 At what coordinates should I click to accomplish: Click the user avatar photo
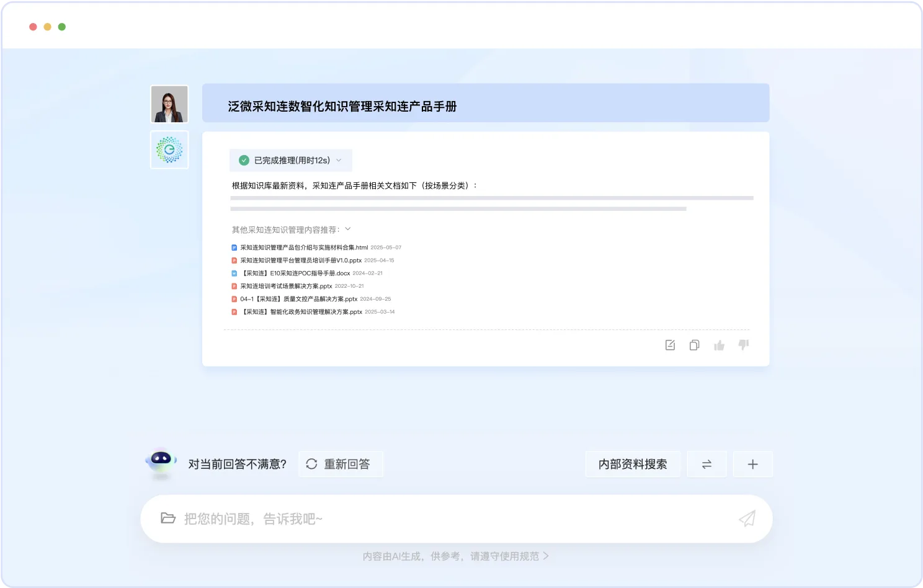tap(169, 104)
